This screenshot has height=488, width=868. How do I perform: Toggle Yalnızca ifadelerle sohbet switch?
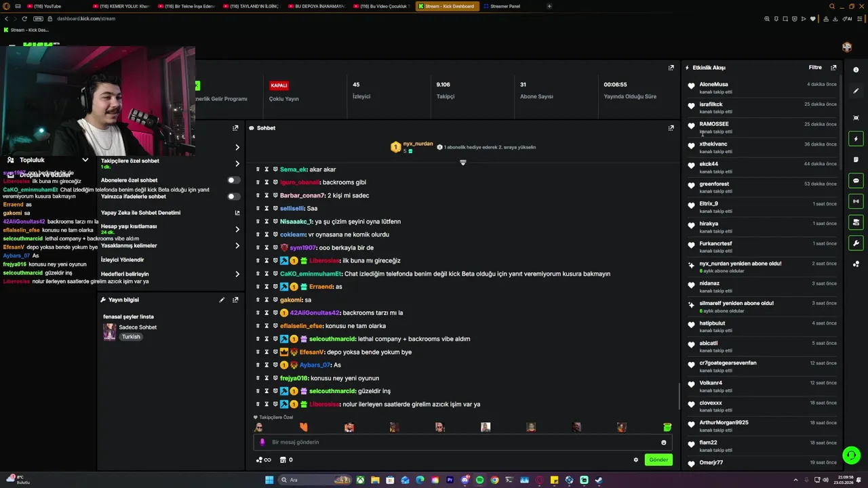(x=234, y=197)
